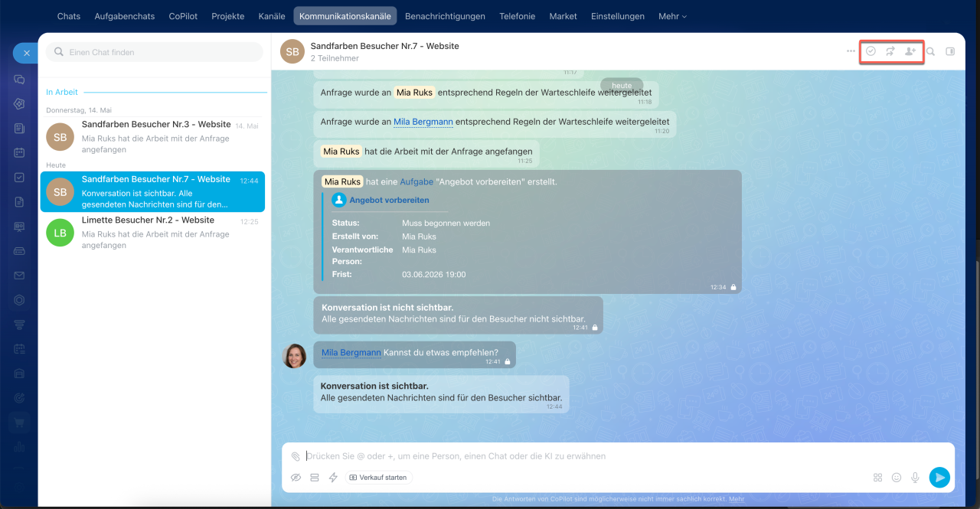
Task: Click the Verkauf starten button
Action: point(379,478)
